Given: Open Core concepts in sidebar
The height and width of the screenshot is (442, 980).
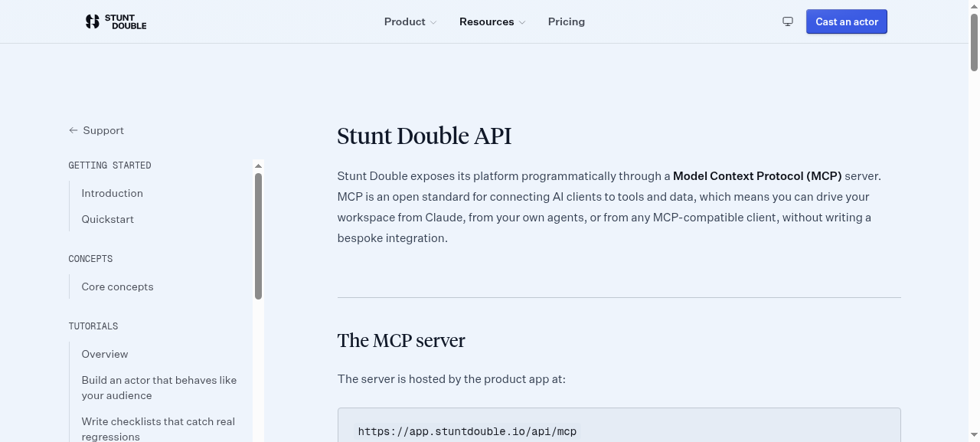Looking at the screenshot, I should (x=118, y=286).
